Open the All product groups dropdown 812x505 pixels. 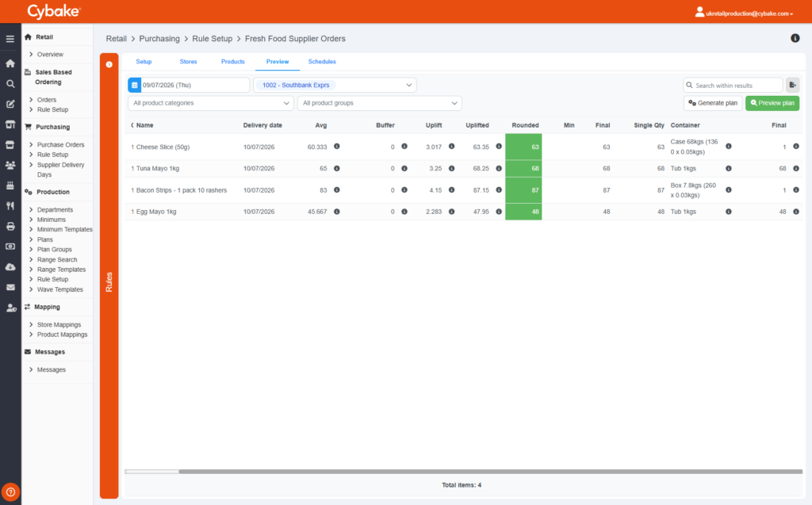380,103
